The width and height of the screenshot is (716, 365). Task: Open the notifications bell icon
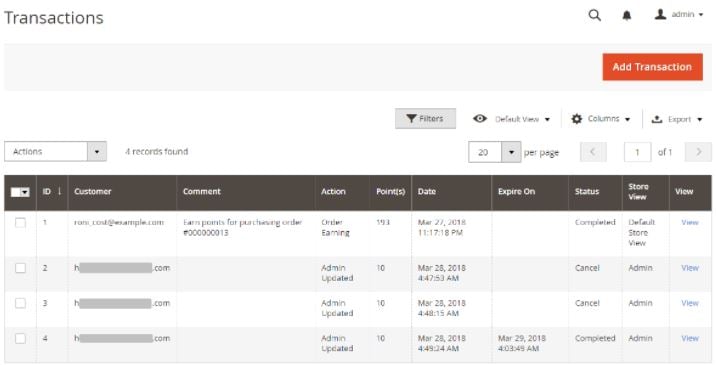click(627, 16)
